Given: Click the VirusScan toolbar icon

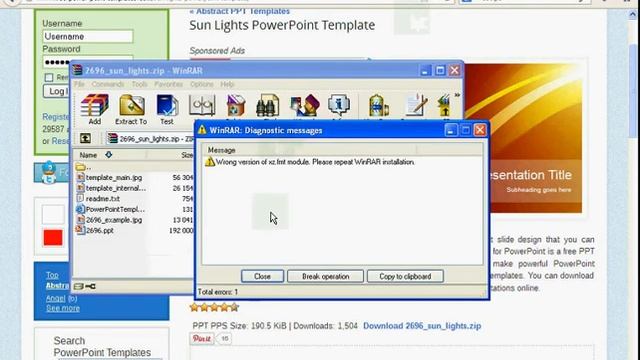Looking at the screenshot, I should pos(378,105).
